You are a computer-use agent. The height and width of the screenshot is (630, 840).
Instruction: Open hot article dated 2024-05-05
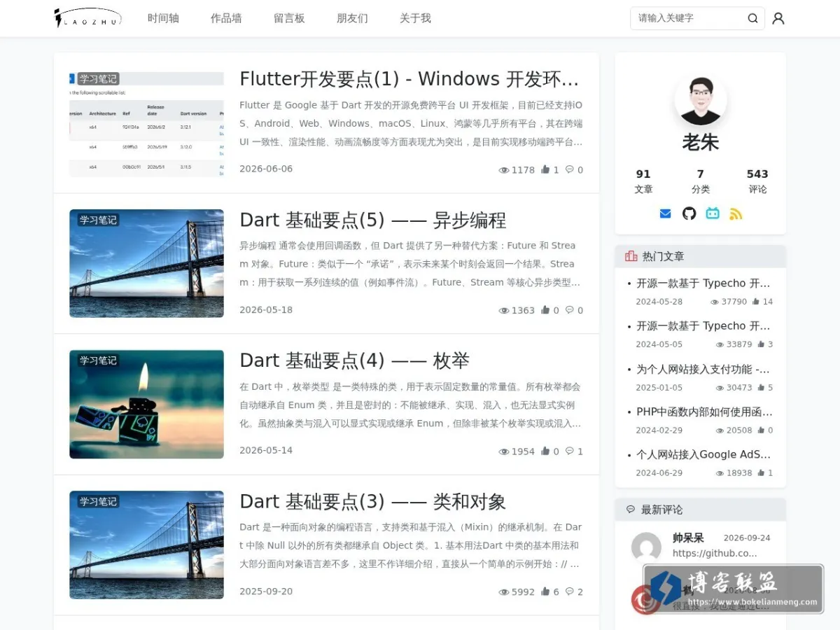click(703, 326)
